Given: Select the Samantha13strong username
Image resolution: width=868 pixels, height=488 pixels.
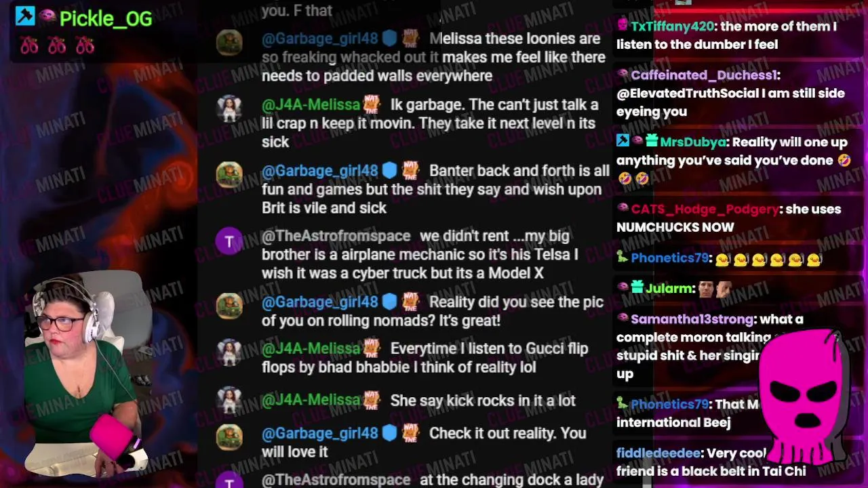Looking at the screenshot, I should click(x=692, y=319).
